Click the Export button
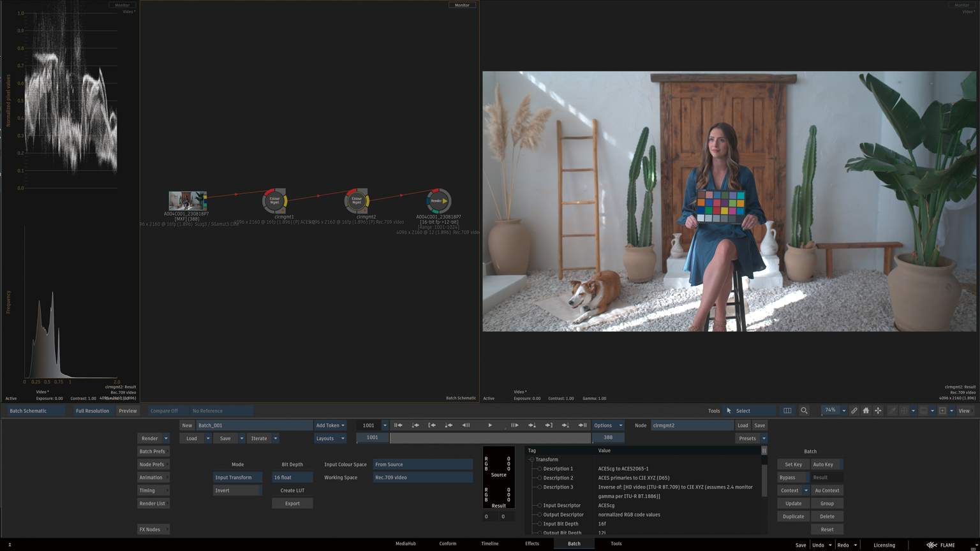This screenshot has height=551, width=980. coord(292,504)
